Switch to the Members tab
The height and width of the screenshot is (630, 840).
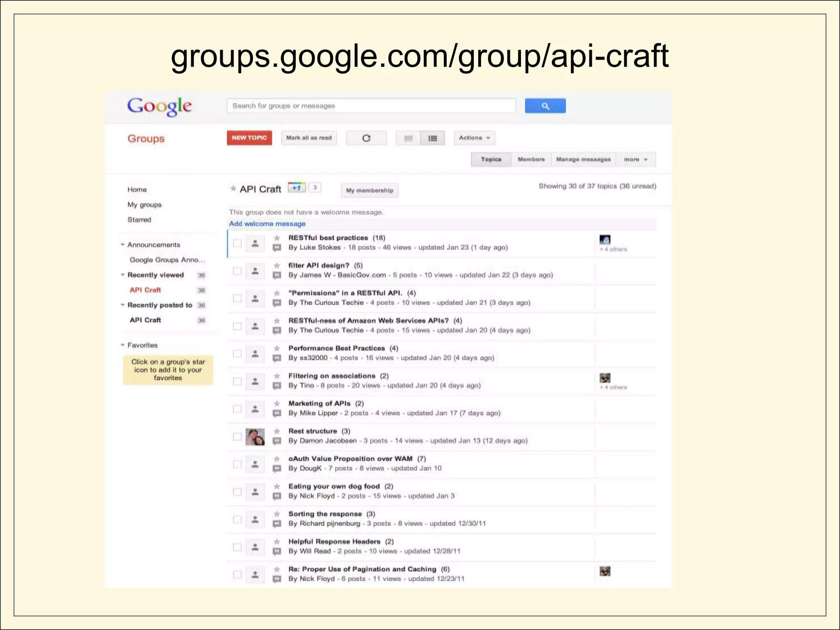[531, 160]
